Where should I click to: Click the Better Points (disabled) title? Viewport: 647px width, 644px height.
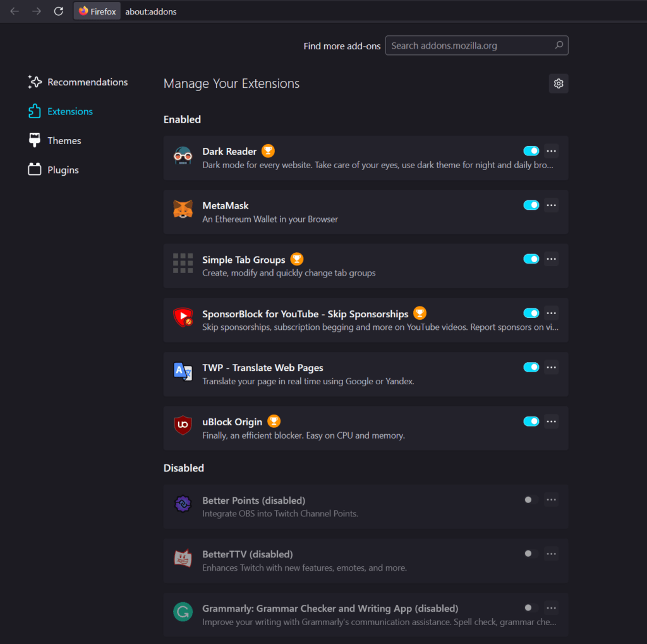click(254, 501)
